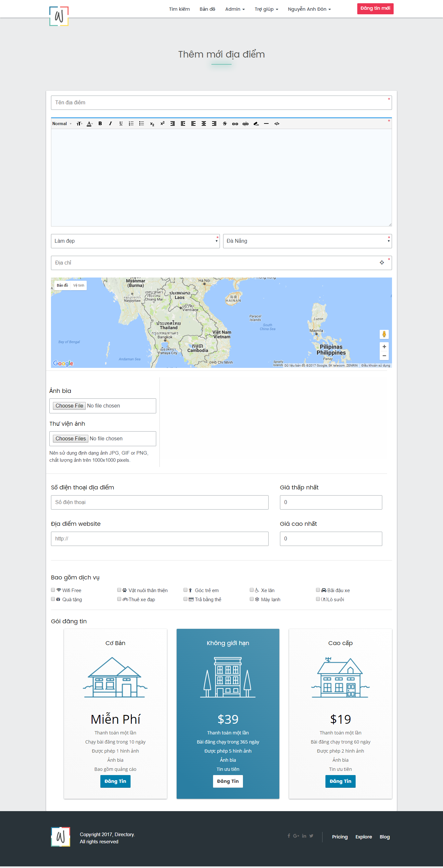Toggle bold formatting in the editor
Image resolution: width=443 pixels, height=868 pixels.
point(100,124)
